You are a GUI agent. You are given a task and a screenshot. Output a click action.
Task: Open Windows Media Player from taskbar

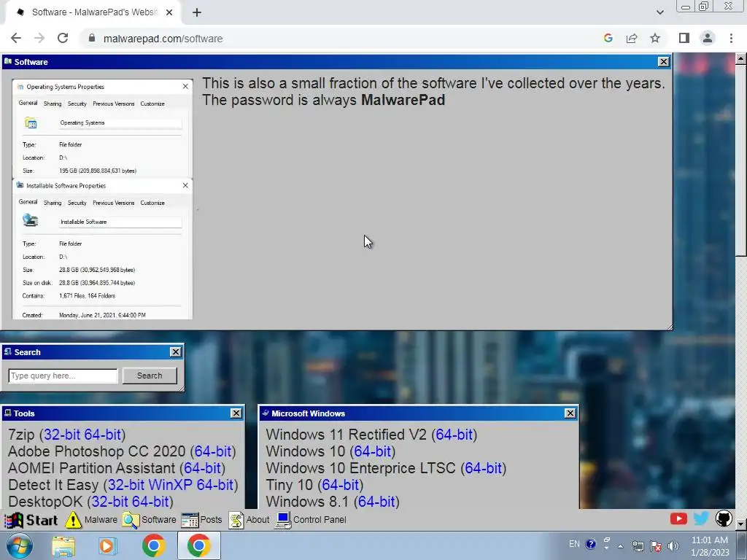[x=108, y=546]
